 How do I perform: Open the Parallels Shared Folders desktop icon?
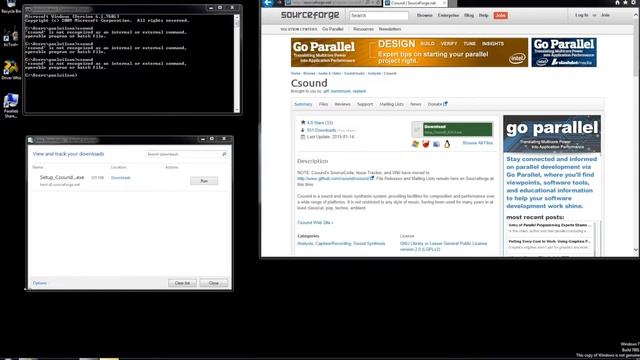pyautogui.click(x=11, y=105)
